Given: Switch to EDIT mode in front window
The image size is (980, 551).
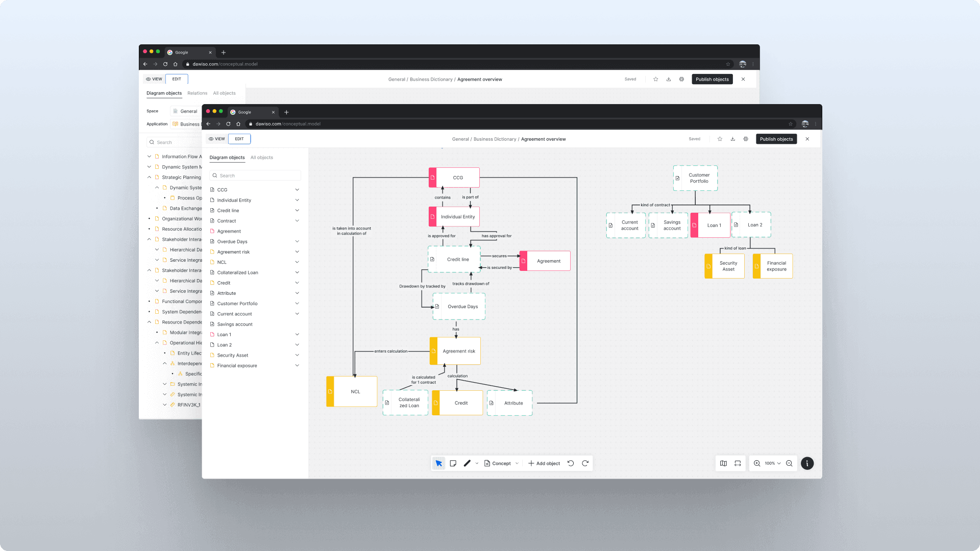Looking at the screenshot, I should pyautogui.click(x=239, y=139).
